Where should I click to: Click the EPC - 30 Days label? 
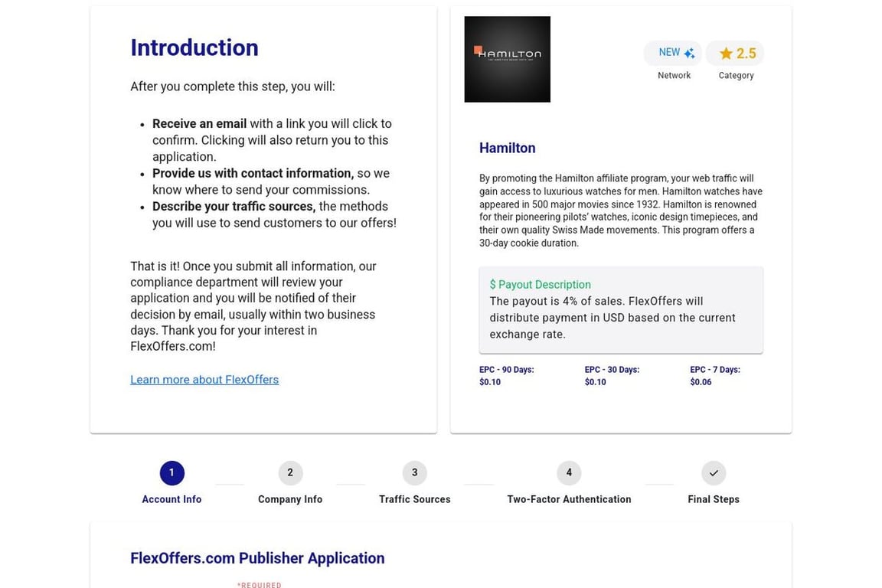point(612,370)
